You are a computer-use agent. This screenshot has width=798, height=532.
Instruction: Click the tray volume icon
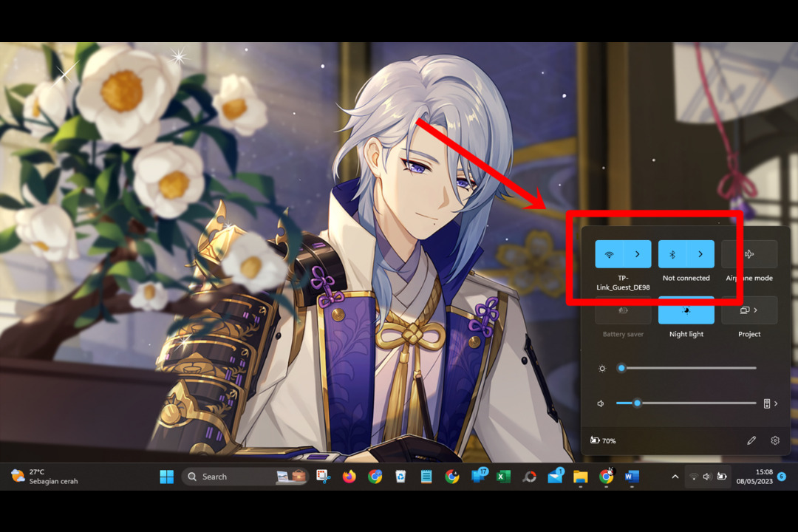[x=707, y=477]
